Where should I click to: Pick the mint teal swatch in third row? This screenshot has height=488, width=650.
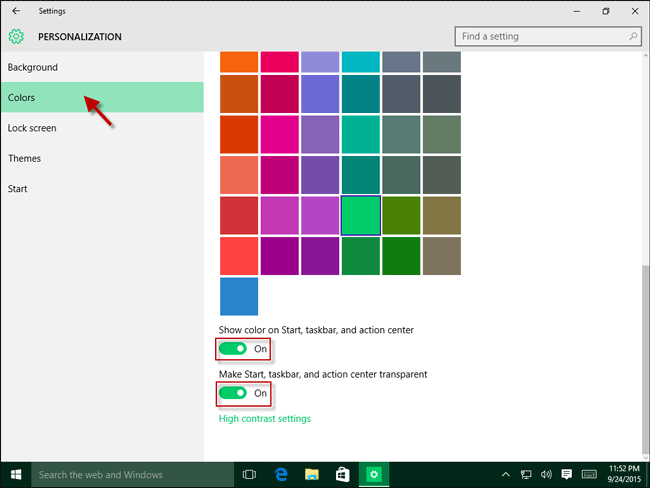click(361, 134)
